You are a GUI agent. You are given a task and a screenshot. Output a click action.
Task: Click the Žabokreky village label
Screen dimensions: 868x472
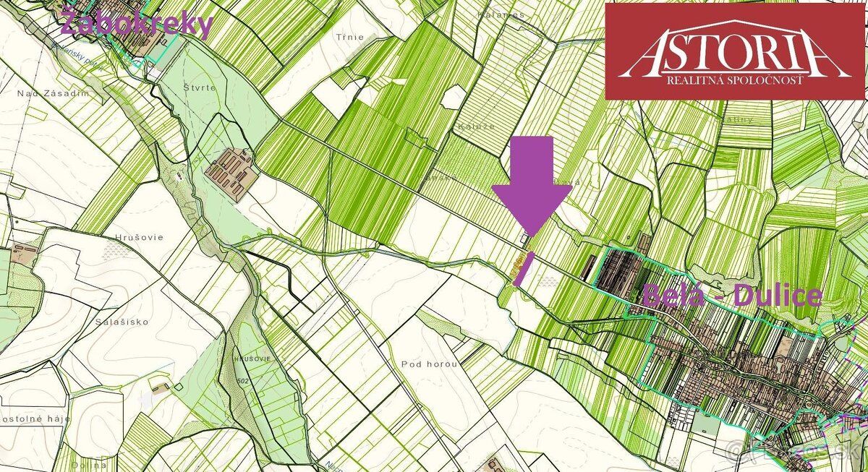click(x=137, y=24)
